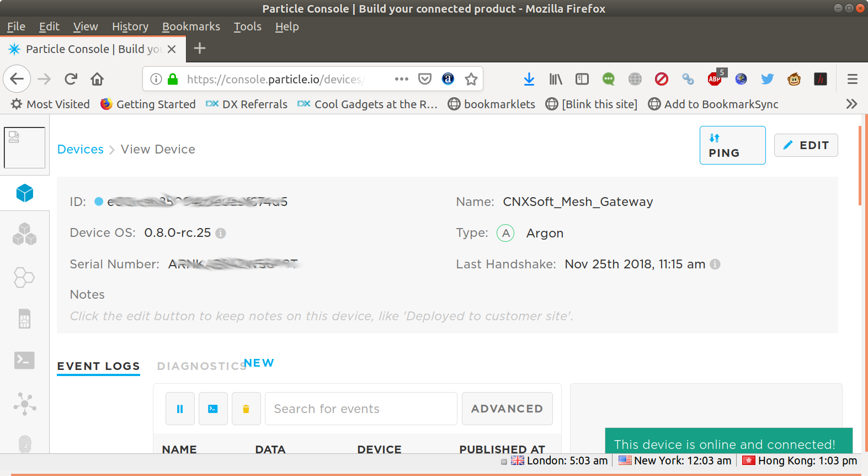Click the Device OS info icon
Viewport: 868px width, 476px height.
point(221,233)
